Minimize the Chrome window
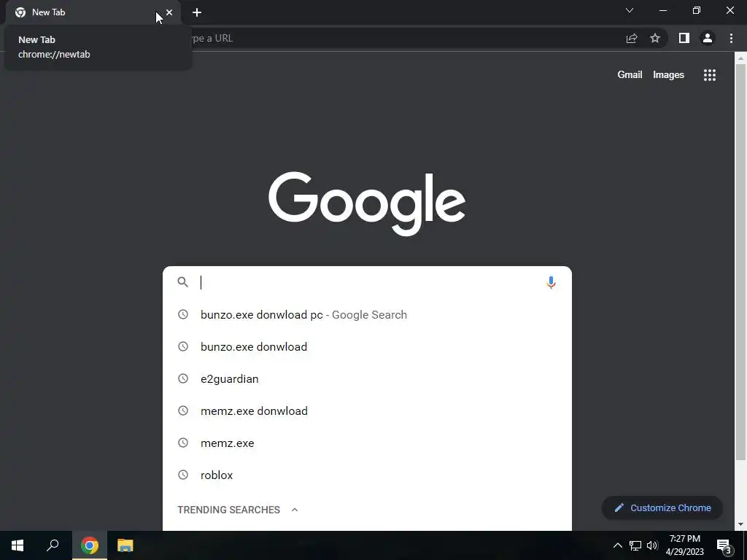Screen dimensions: 747x560 [x=662, y=10]
